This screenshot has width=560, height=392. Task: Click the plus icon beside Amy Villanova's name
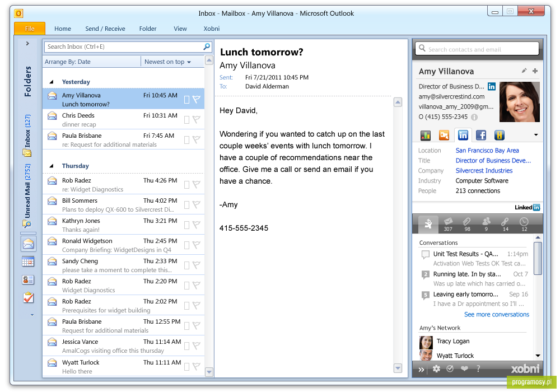point(535,71)
